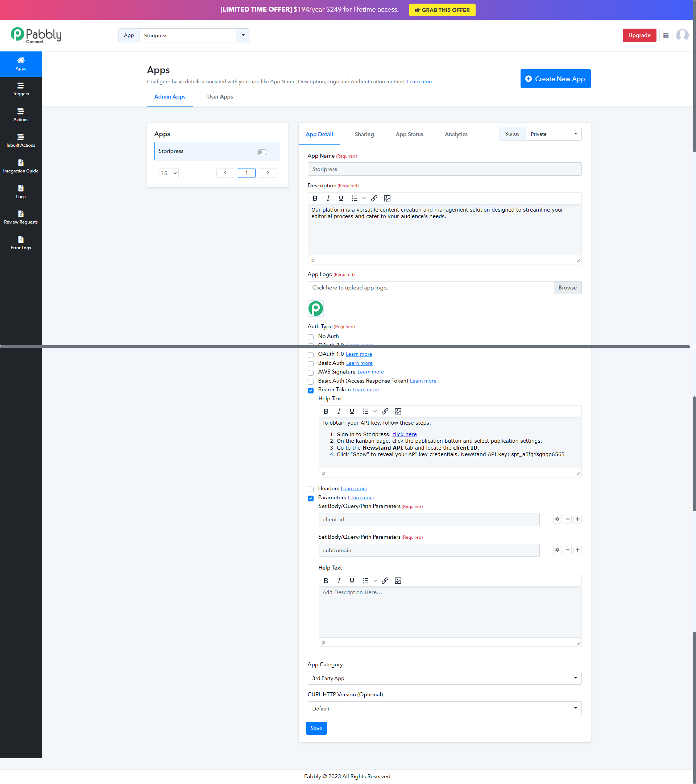The height and width of the screenshot is (784, 696).
Task: Check the Headers option
Action: tap(311, 489)
